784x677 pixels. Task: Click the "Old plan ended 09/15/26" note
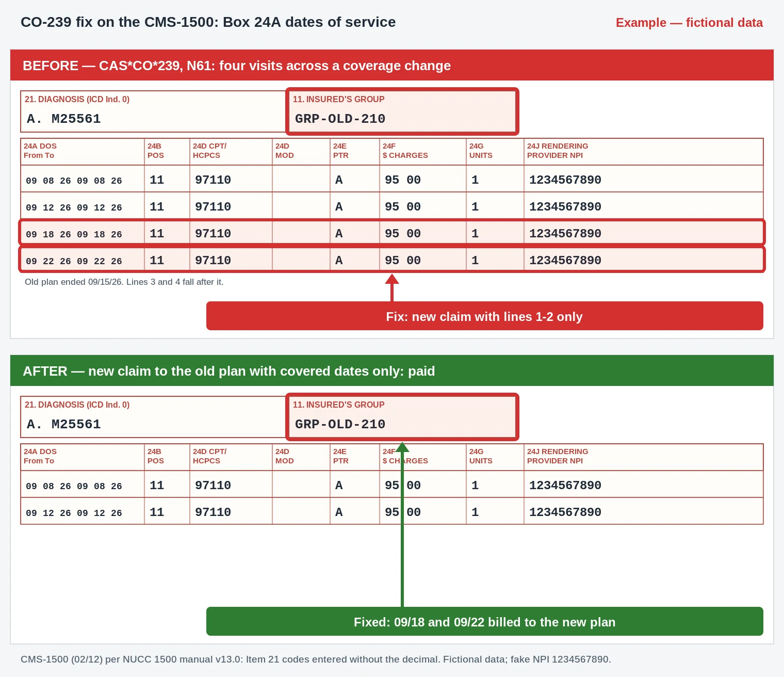124,282
